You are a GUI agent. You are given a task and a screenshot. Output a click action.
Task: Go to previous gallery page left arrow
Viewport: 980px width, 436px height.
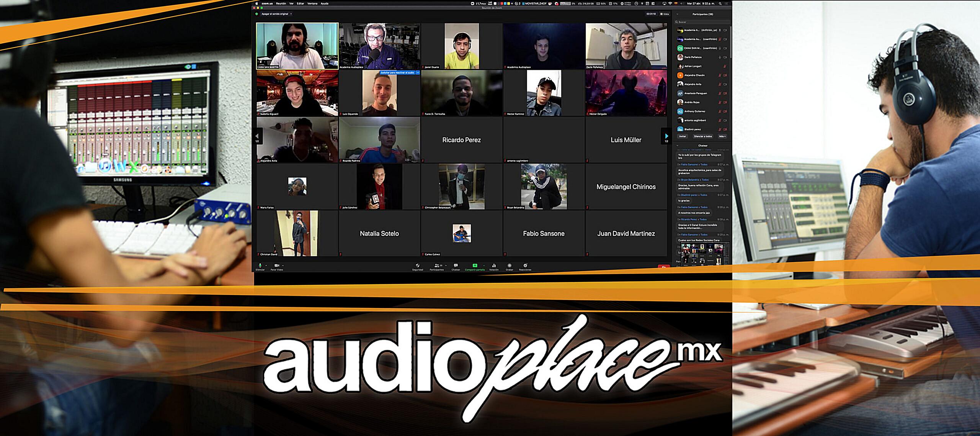pos(257,136)
